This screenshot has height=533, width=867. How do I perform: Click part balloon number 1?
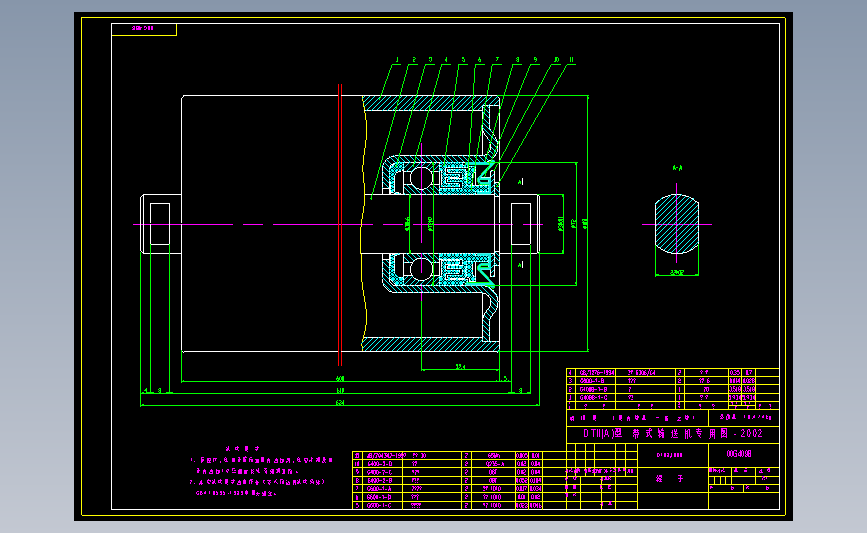tap(397, 60)
